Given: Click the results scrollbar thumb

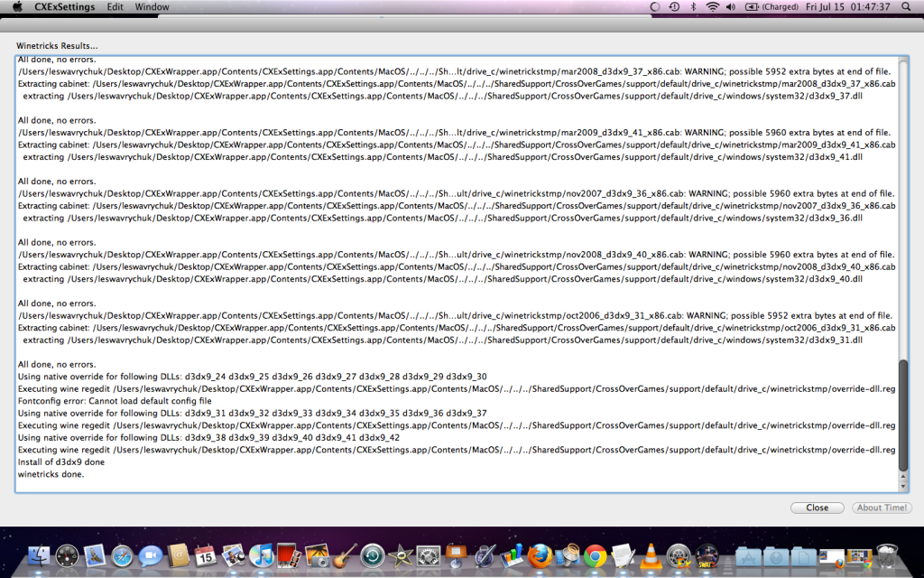Looking at the screenshot, I should [x=902, y=415].
